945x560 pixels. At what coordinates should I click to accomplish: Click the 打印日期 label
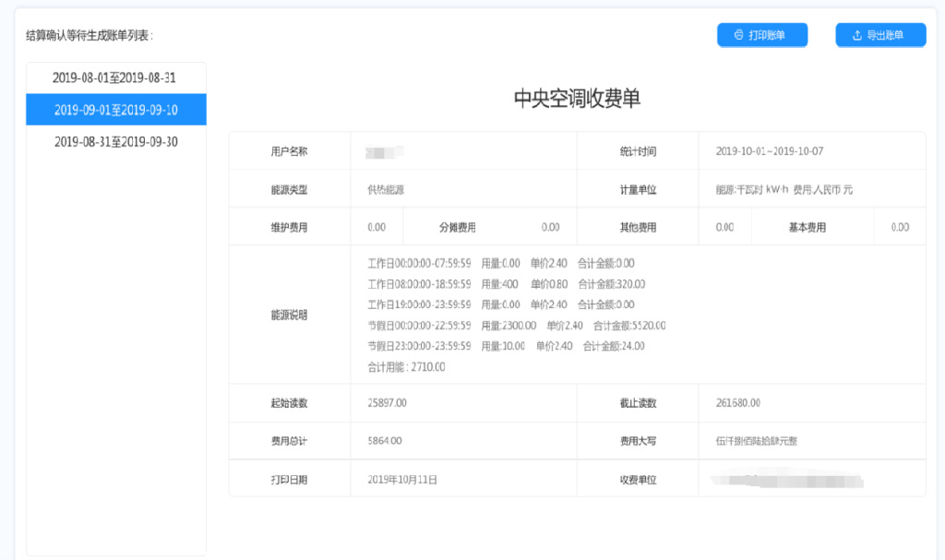click(289, 480)
